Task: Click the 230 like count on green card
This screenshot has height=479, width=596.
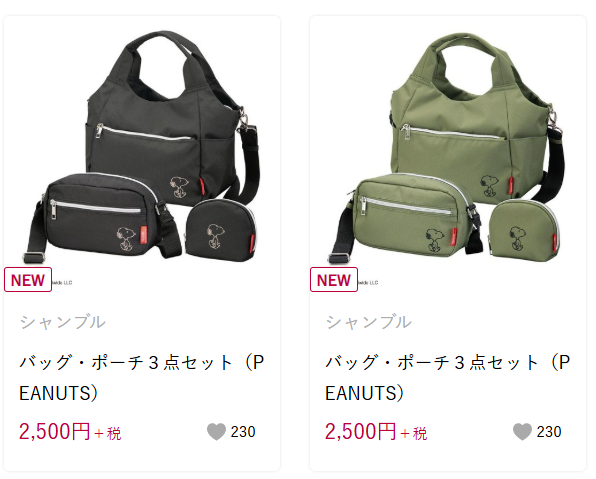Action: (x=549, y=432)
